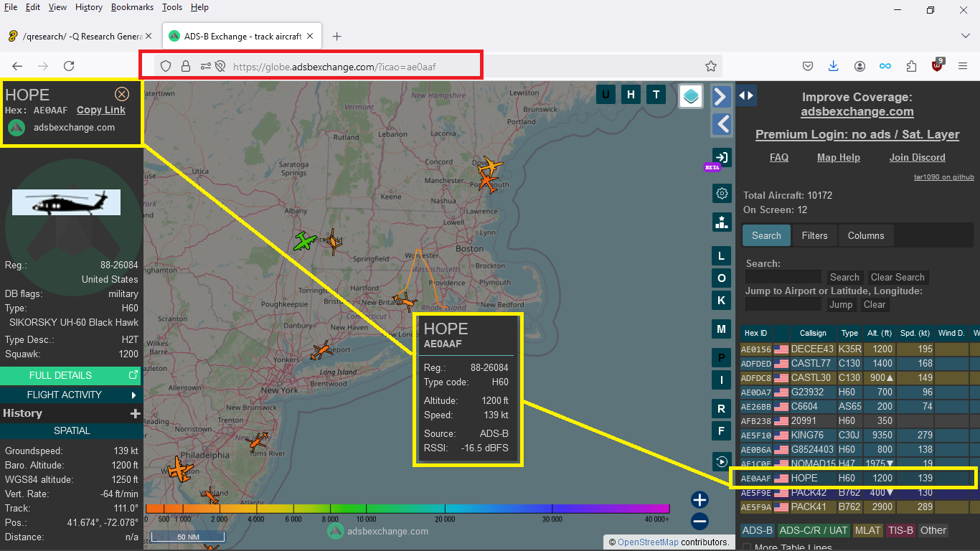Focus the aircraft Search input field
Image resolution: width=980 pixels, height=551 pixels.
783,277
